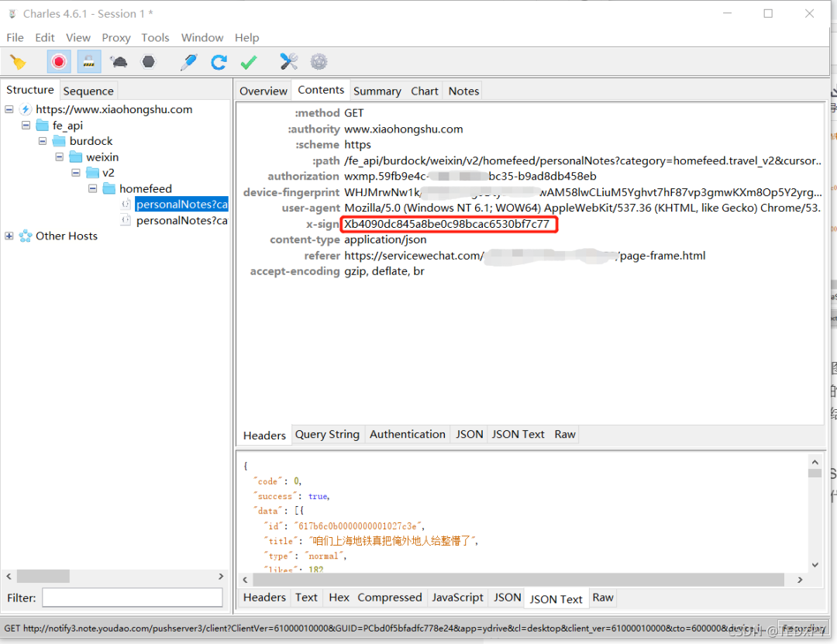
Task: Collapse the xiaohongshu.com host node
Action: point(9,109)
